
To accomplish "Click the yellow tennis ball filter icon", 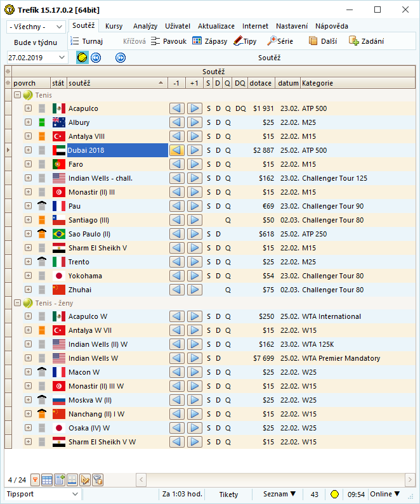I will coord(82,58).
